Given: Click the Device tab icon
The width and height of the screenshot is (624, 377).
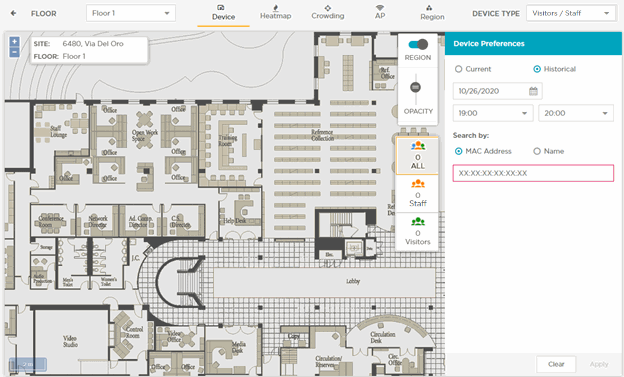Looking at the screenshot, I should (x=221, y=8).
